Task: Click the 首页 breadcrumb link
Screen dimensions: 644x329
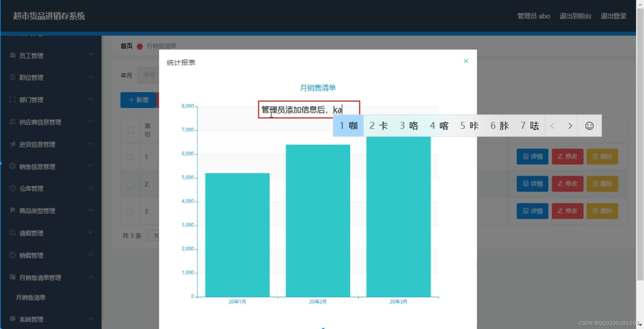Action: pyautogui.click(x=126, y=46)
